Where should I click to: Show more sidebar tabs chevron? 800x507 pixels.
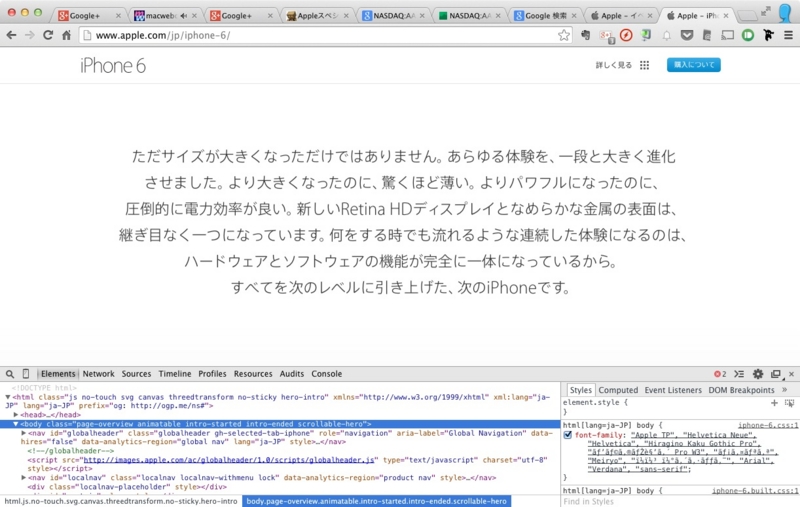pyautogui.click(x=785, y=390)
